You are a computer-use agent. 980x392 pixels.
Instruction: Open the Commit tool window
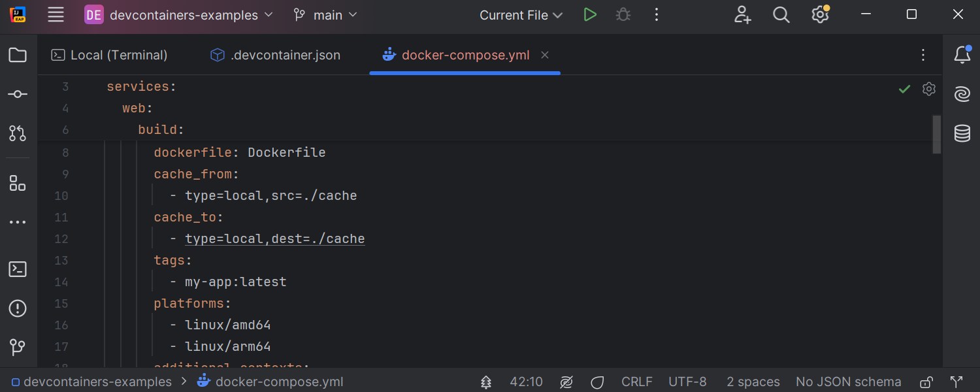tap(18, 93)
